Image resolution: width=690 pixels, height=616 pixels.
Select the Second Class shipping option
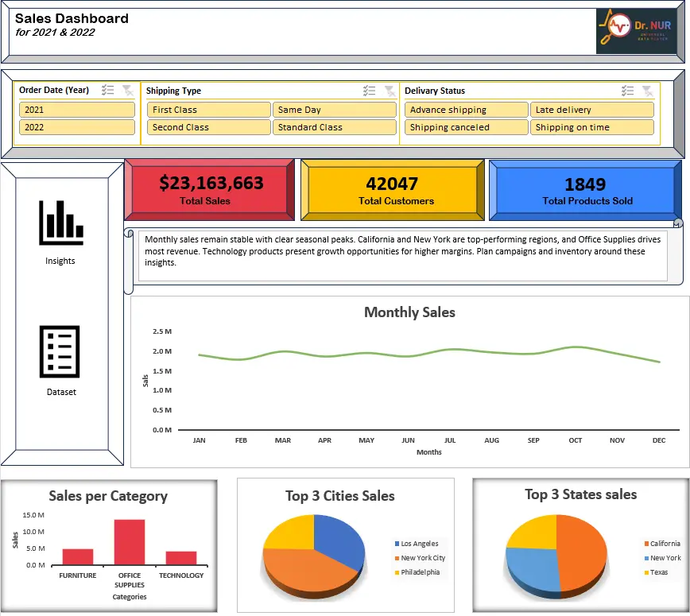[x=207, y=127]
